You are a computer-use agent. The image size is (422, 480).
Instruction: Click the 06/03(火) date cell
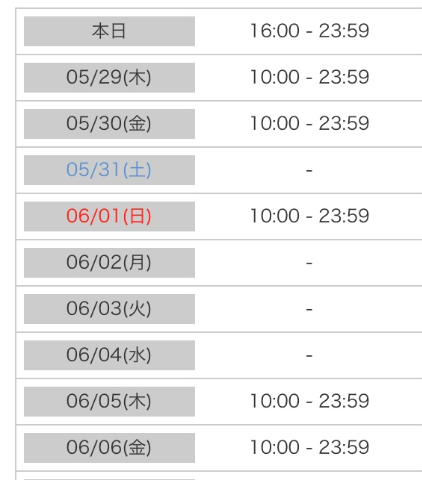tap(109, 309)
